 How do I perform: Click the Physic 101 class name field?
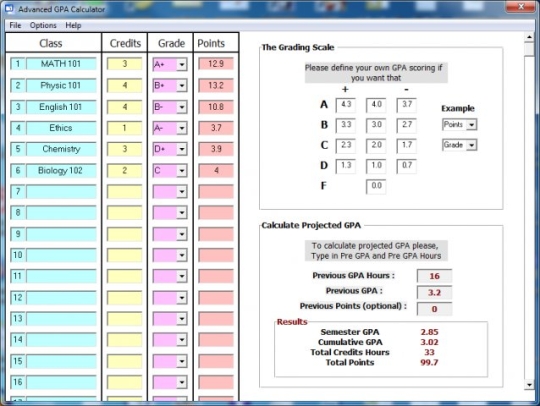tap(61, 85)
